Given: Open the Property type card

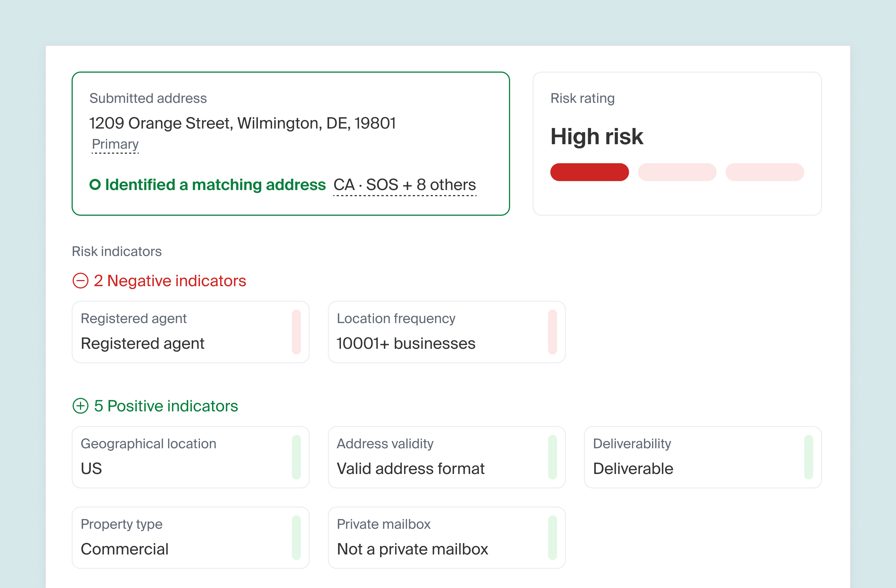Looking at the screenshot, I should (190, 538).
